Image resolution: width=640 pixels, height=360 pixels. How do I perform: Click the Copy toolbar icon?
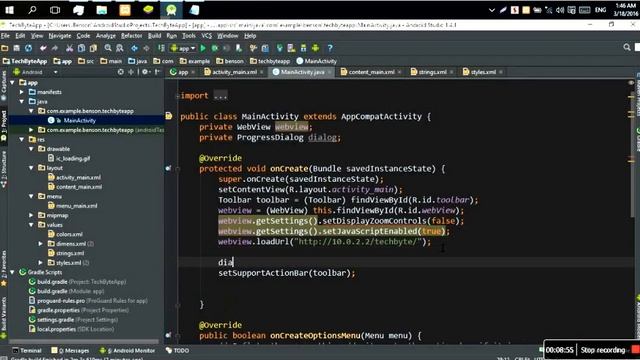coord(81,48)
